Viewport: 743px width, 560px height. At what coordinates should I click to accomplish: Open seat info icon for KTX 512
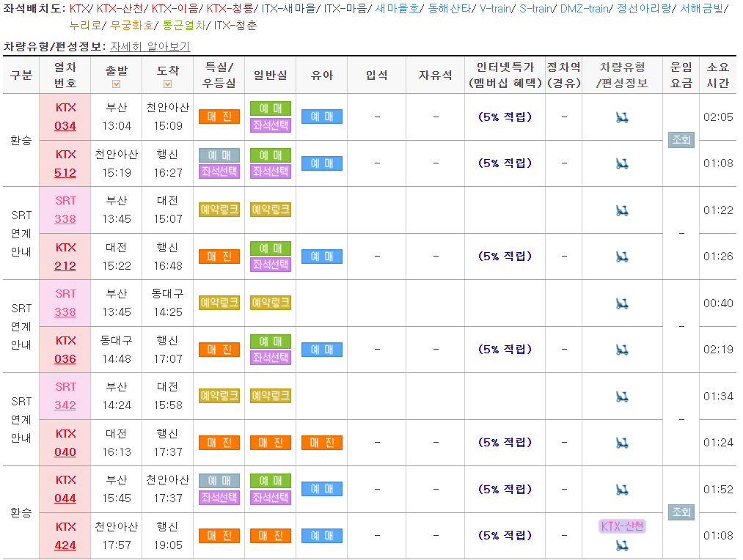tap(622, 163)
